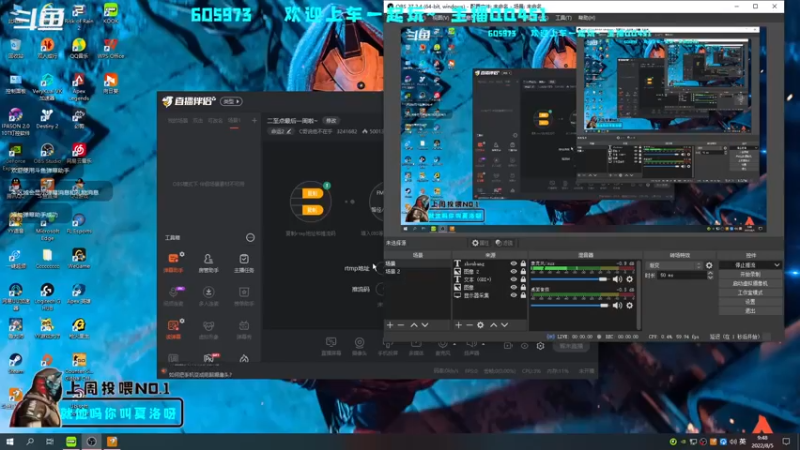Screen dimensions: 800x450
Task: Open OBS Studio desktop shortcut
Action: pyautogui.click(x=47, y=154)
